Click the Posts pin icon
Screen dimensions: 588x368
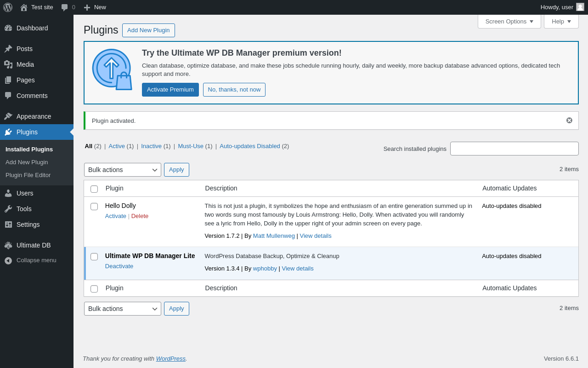(8, 49)
